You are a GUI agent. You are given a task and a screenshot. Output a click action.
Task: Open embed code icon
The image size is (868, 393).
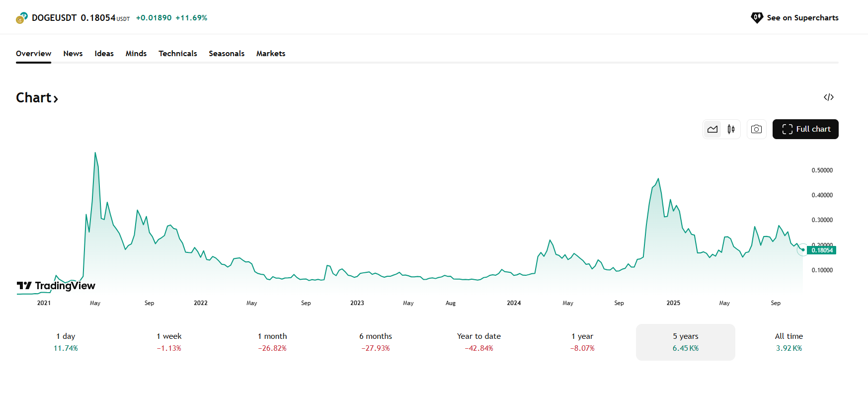click(828, 97)
